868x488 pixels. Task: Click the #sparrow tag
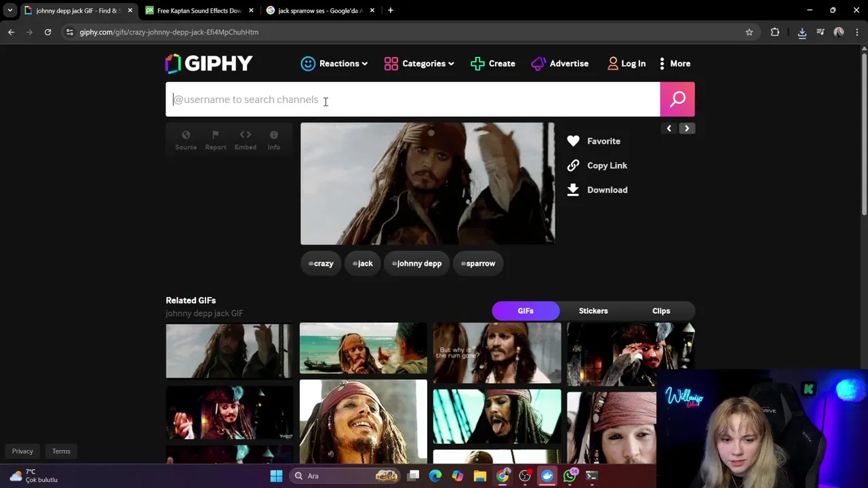tap(478, 264)
